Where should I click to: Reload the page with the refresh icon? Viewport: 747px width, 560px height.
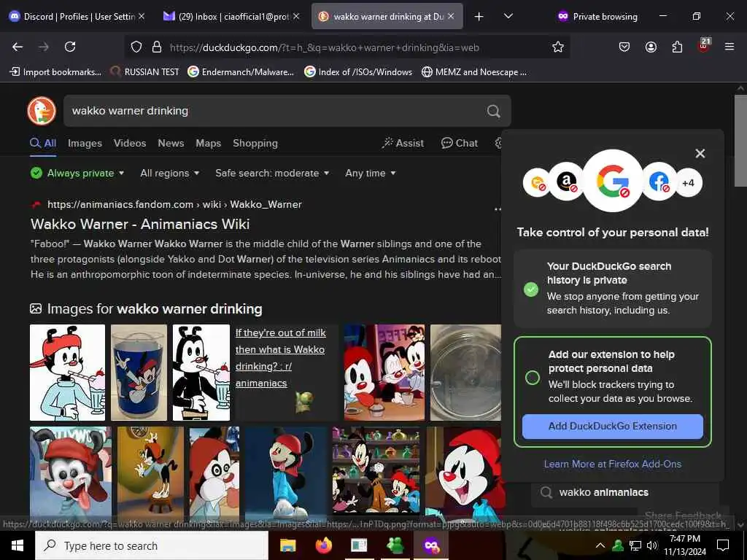(70, 47)
